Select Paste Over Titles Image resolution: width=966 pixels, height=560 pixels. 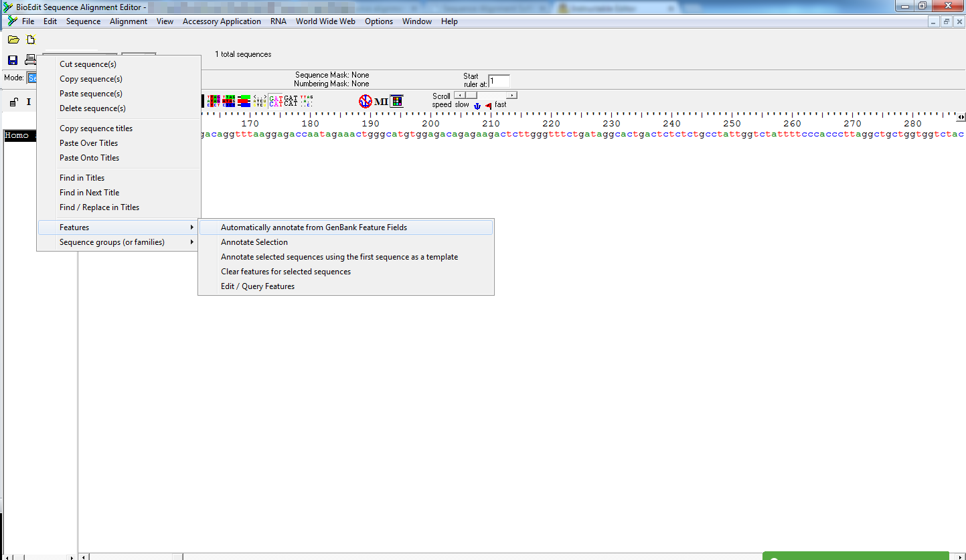coord(118,143)
